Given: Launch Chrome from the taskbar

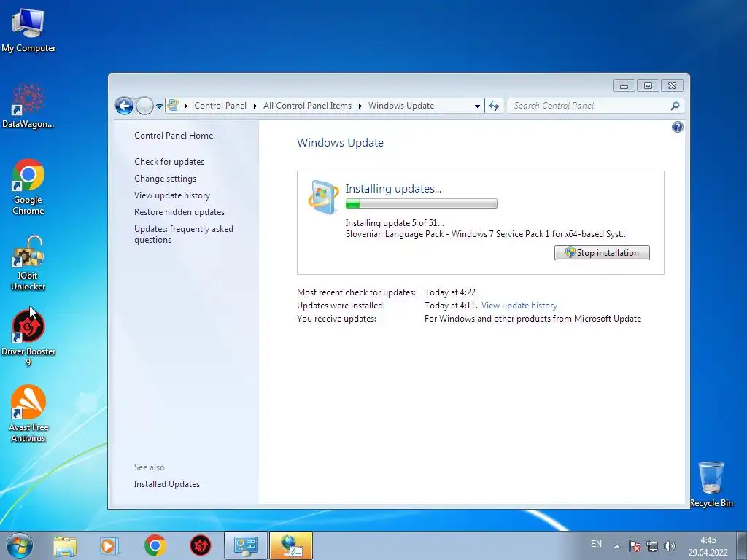Looking at the screenshot, I should click(x=155, y=545).
